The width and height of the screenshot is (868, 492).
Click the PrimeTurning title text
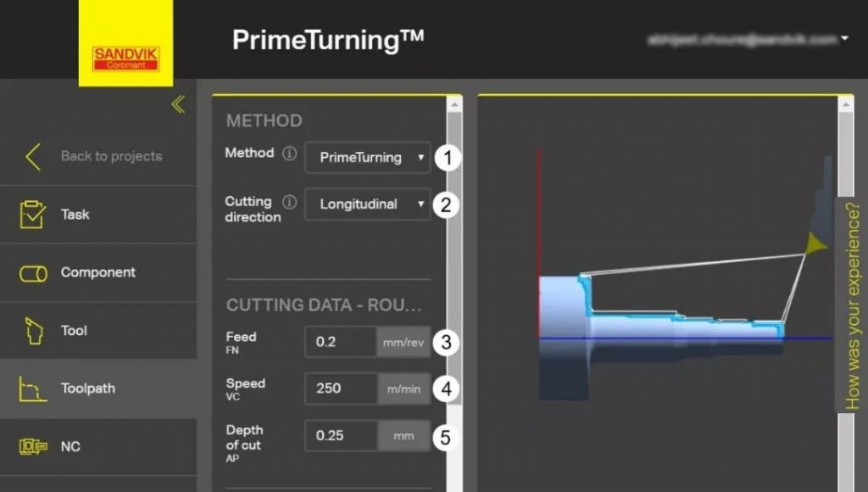(328, 40)
